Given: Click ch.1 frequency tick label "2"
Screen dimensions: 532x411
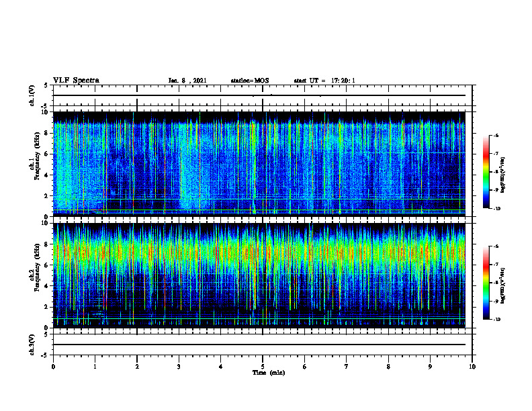Looking at the screenshot, I should click(x=47, y=195).
